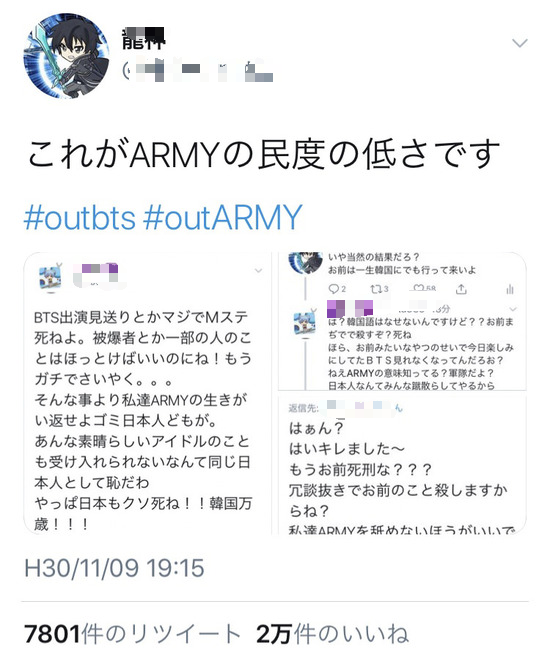This screenshot has height=659, width=550.
Task: Open chevron on left embedded tweet
Action: (x=258, y=271)
